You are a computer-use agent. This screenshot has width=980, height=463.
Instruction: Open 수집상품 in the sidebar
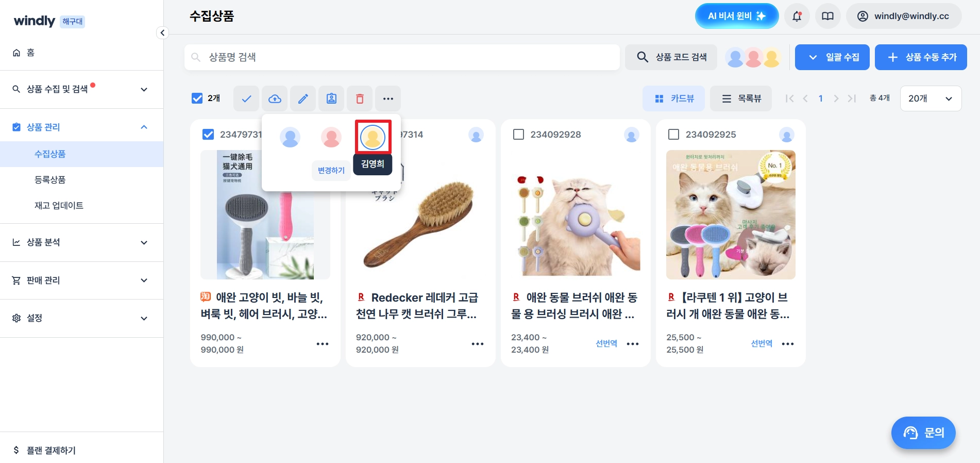(81, 154)
